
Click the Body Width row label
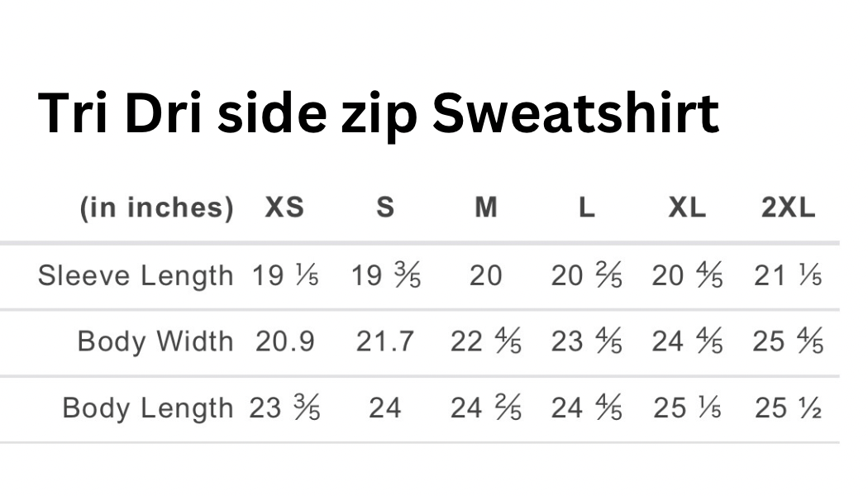point(155,341)
